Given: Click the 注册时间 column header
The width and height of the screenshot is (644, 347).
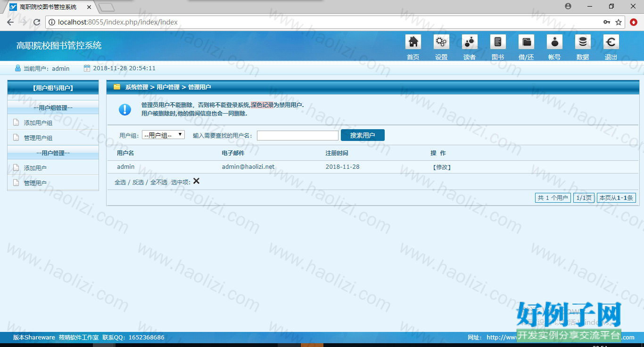Looking at the screenshot, I should click(x=337, y=153).
